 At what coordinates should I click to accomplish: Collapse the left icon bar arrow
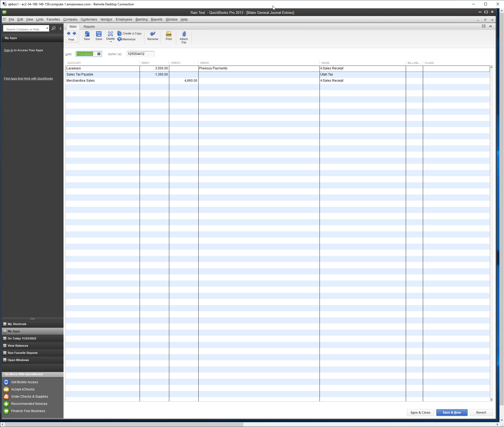pos(61,28)
